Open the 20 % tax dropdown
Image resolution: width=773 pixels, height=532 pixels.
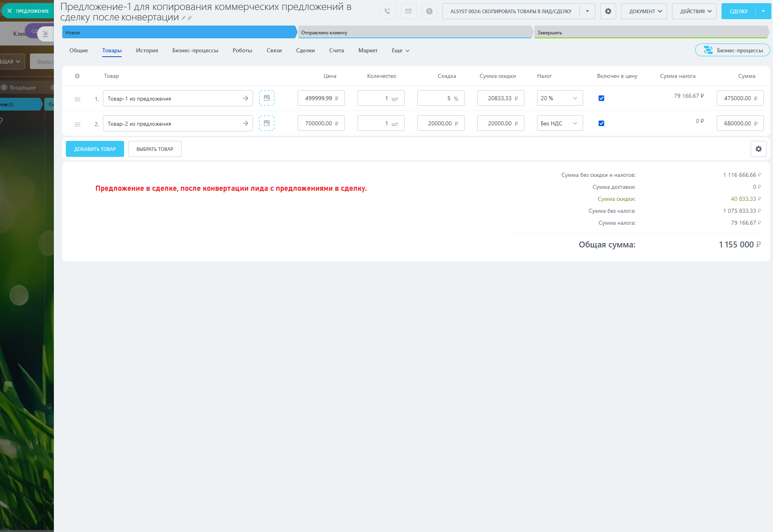(559, 98)
